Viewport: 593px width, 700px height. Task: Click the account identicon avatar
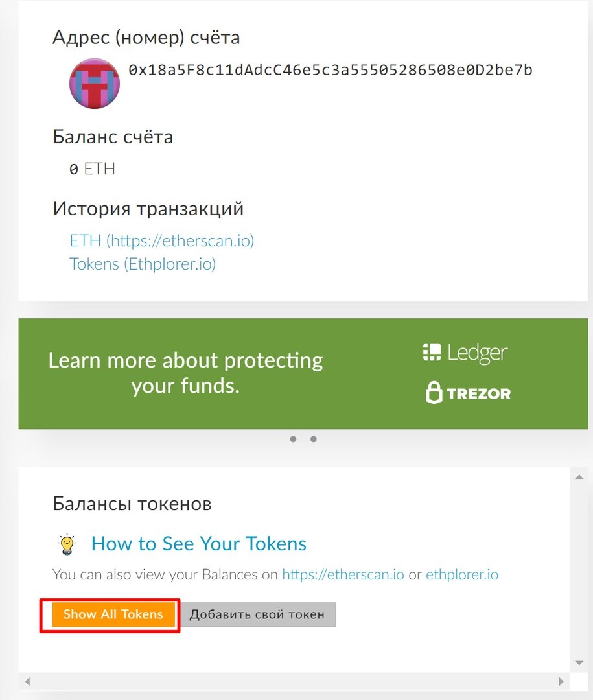(x=95, y=84)
